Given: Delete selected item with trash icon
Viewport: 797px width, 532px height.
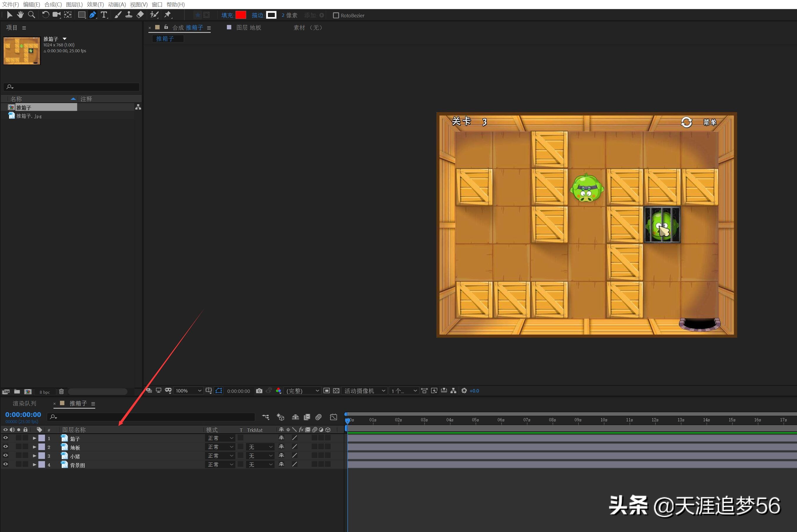Looking at the screenshot, I should click(x=61, y=392).
